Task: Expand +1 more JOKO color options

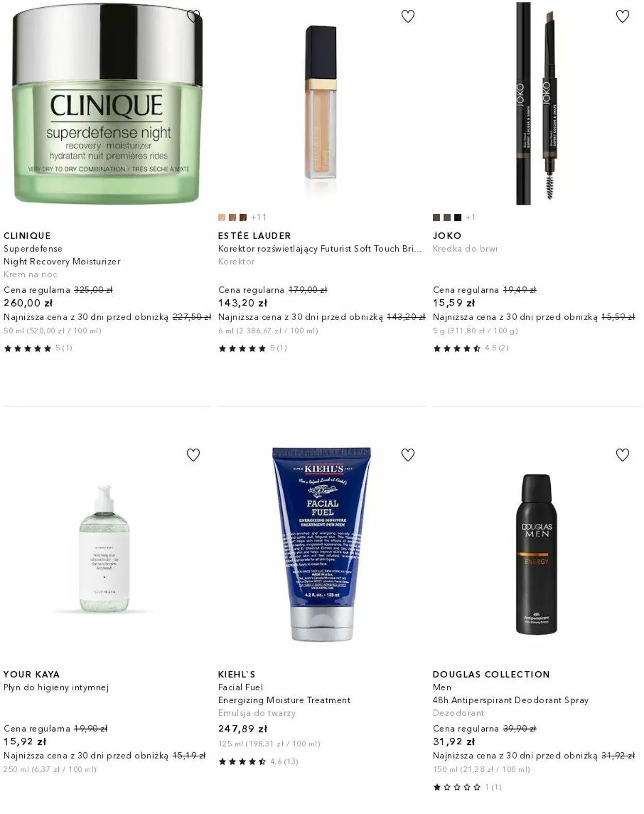Action: 470,217
